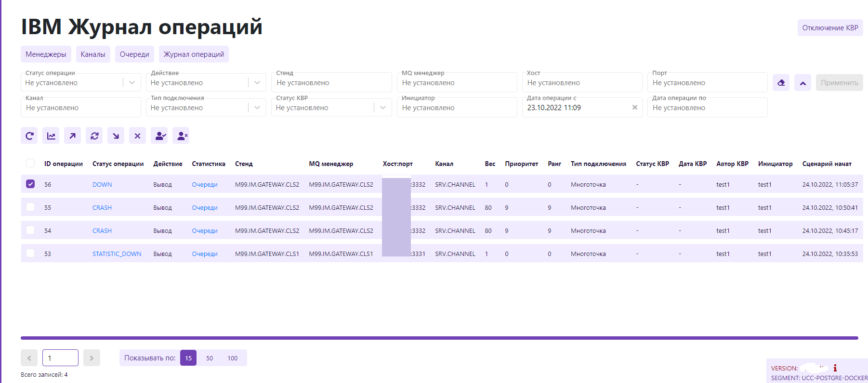
Task: Click the two-arrow sync toolbar icon
Action: (94, 136)
